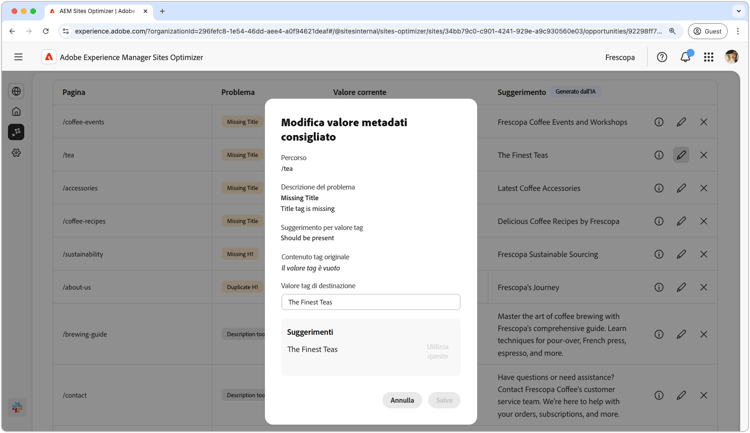Image resolution: width=750 pixels, height=433 pixels.
Task: Click the Pagina column header
Action: coord(74,92)
